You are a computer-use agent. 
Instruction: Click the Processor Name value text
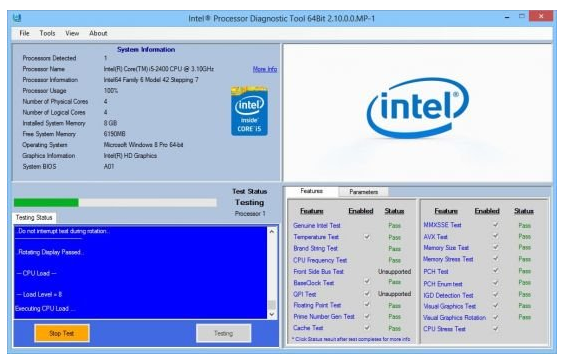[159, 69]
